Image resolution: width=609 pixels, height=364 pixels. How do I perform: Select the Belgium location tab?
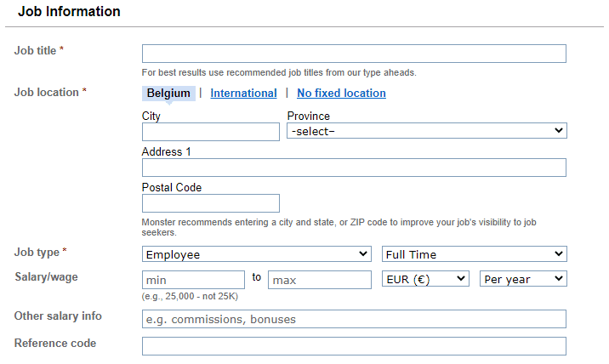click(x=168, y=94)
